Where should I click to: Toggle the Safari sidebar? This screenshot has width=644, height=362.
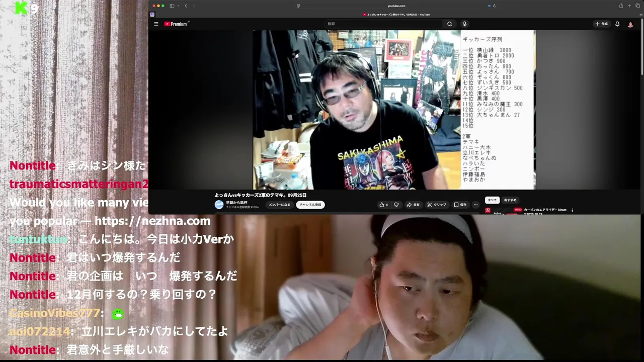172,6
